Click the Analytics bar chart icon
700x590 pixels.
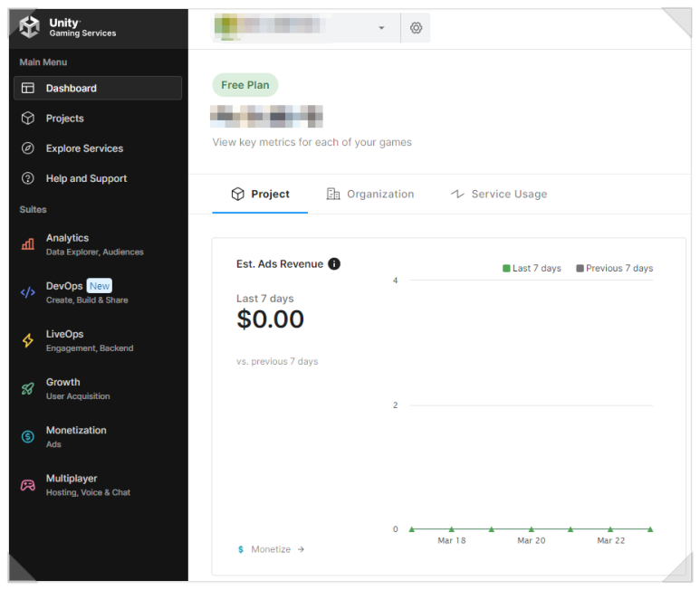click(28, 244)
